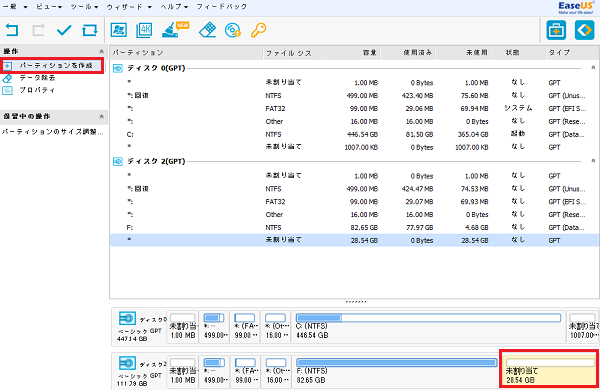The image size is (600, 390).
Task: Open the Migrate OS tool icon
Action: [x=119, y=30]
